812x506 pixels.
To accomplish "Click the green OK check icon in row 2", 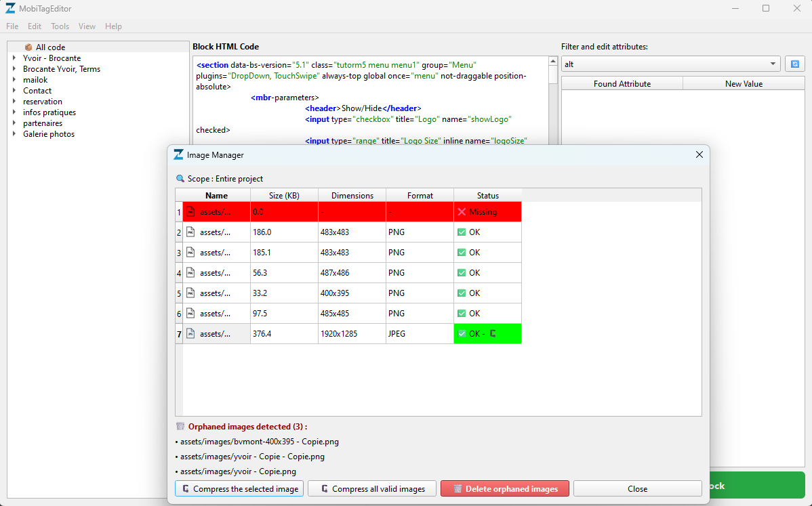I will 462,232.
